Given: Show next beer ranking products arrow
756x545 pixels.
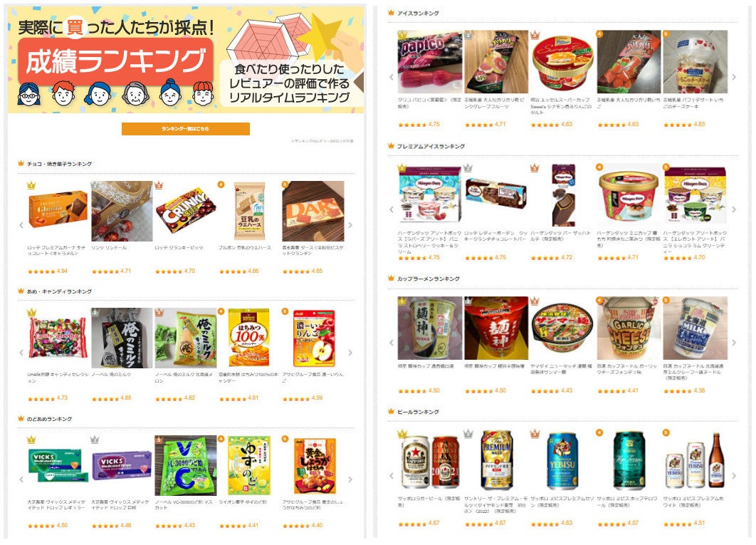Looking at the screenshot, I should 734,475.
